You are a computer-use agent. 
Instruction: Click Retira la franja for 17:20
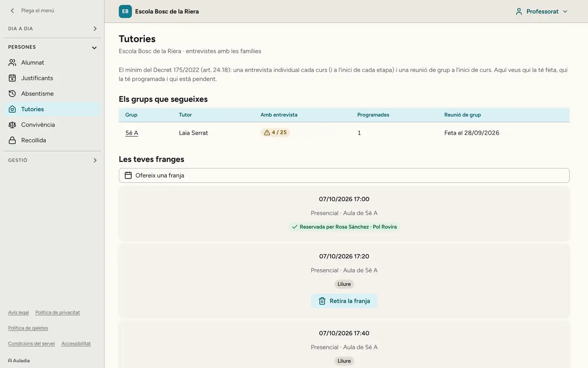click(344, 301)
